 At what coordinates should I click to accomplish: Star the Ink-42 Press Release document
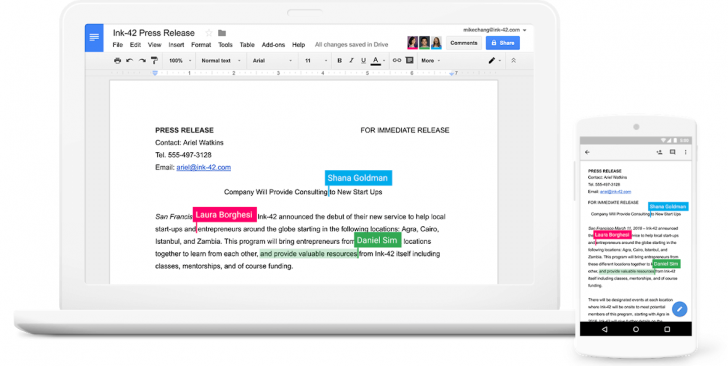pyautogui.click(x=209, y=33)
